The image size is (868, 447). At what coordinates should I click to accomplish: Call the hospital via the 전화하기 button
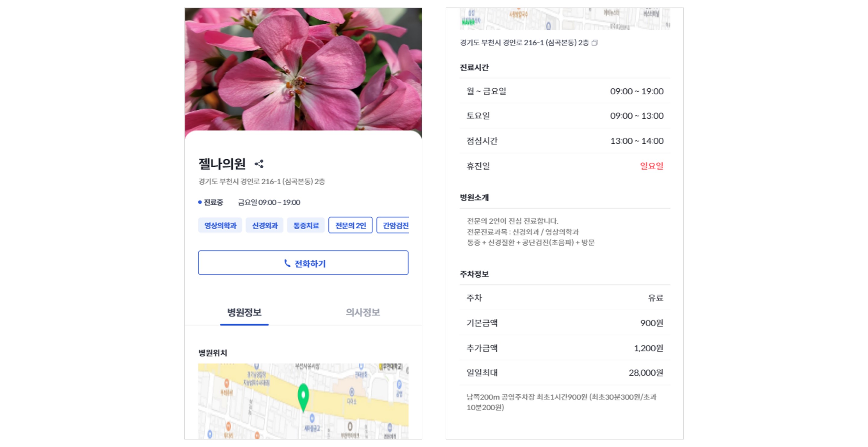(303, 263)
